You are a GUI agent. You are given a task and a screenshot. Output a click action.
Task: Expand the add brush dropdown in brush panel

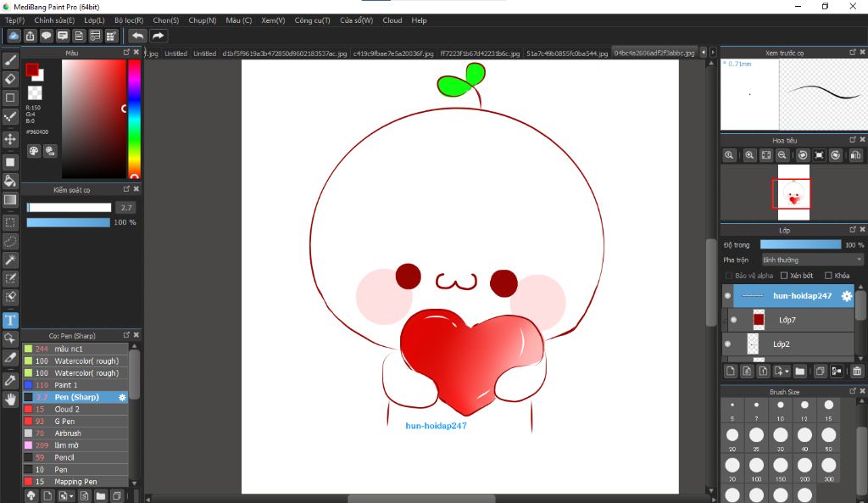click(x=71, y=496)
